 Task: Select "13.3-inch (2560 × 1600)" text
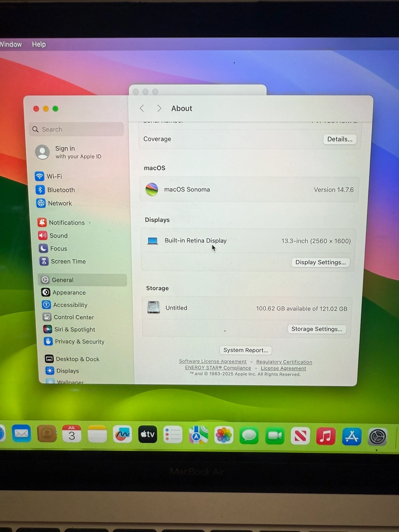(x=316, y=241)
